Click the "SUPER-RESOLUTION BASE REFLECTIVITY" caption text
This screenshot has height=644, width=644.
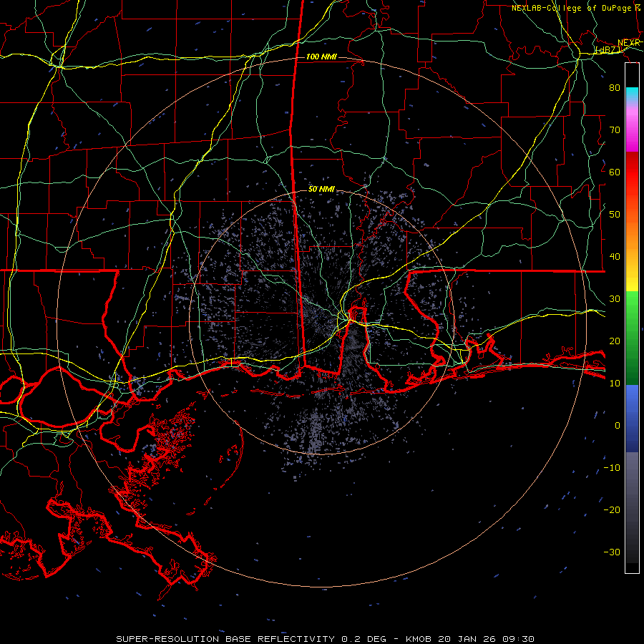coord(225,639)
